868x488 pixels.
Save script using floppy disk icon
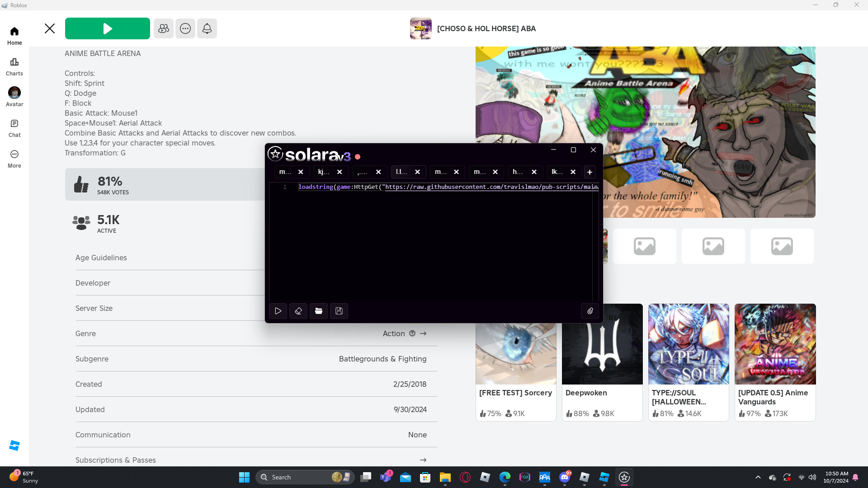pos(339,311)
